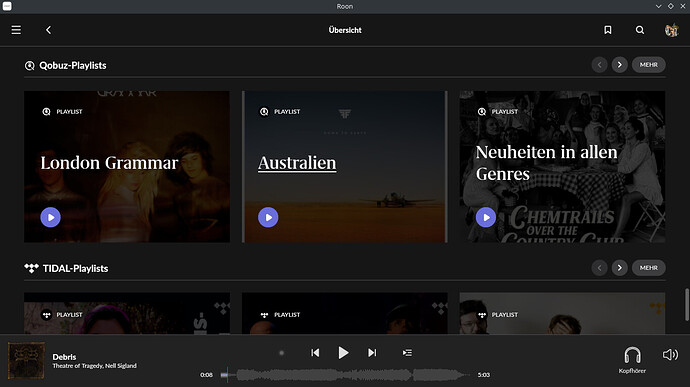Click the Debris track title
The image size is (690, 387).
64,357
